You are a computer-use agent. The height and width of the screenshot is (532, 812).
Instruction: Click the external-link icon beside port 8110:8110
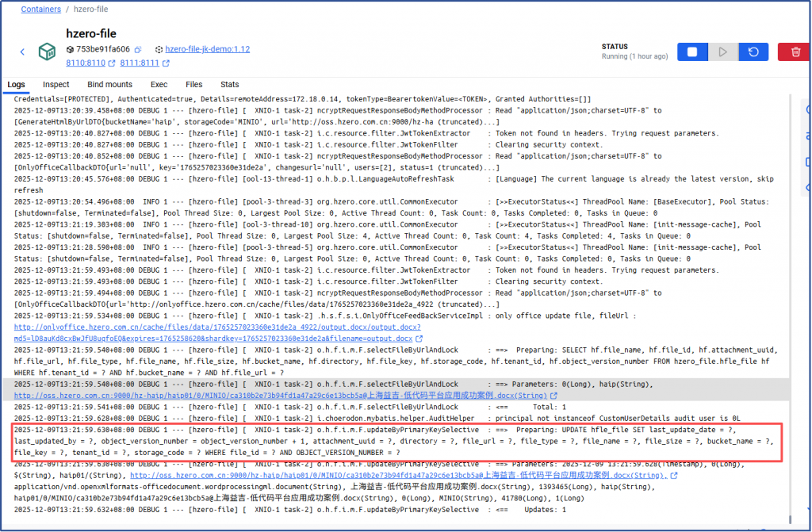(111, 63)
